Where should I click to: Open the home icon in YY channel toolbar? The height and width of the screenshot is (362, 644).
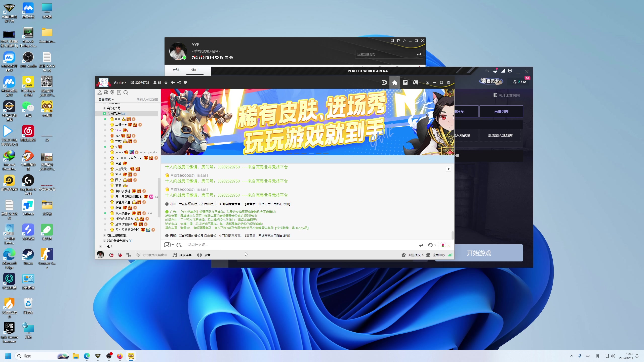394,82
